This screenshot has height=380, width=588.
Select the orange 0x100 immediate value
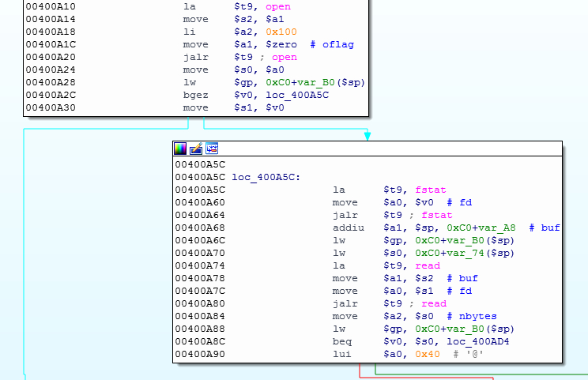pyautogui.click(x=281, y=32)
